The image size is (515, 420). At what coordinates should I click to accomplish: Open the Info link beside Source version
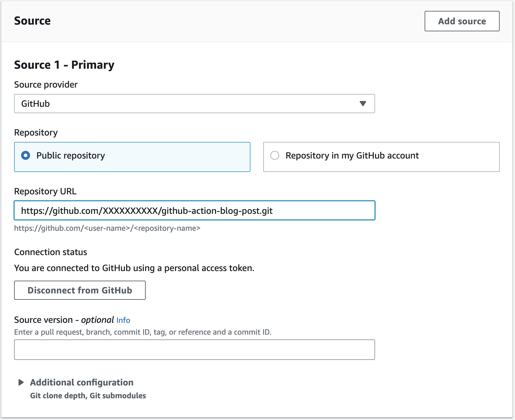[x=123, y=320]
